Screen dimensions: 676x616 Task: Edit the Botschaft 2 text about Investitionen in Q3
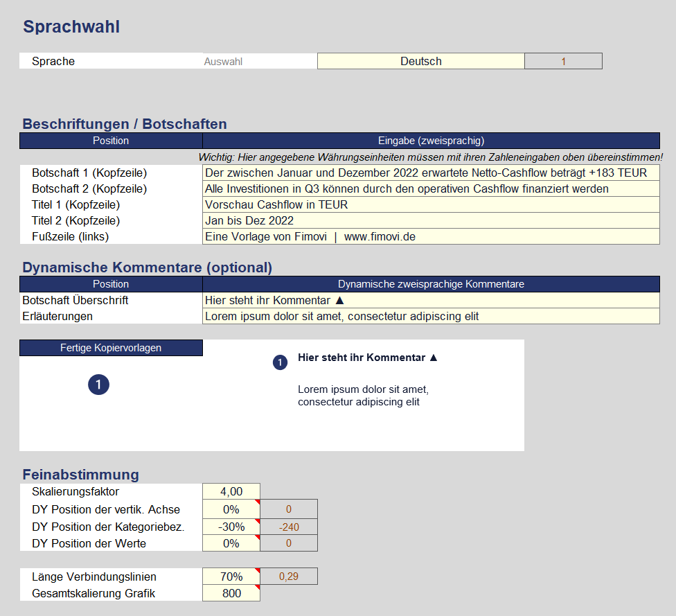pyautogui.click(x=431, y=189)
